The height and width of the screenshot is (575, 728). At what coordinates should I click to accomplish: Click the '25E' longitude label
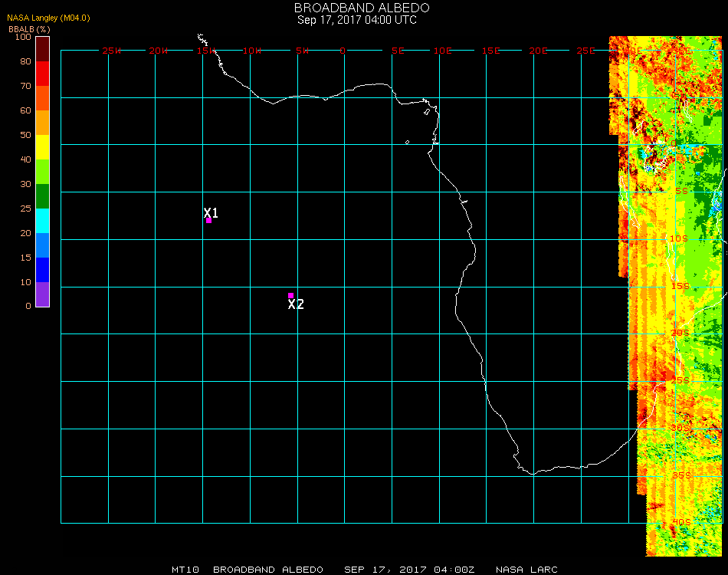click(585, 51)
